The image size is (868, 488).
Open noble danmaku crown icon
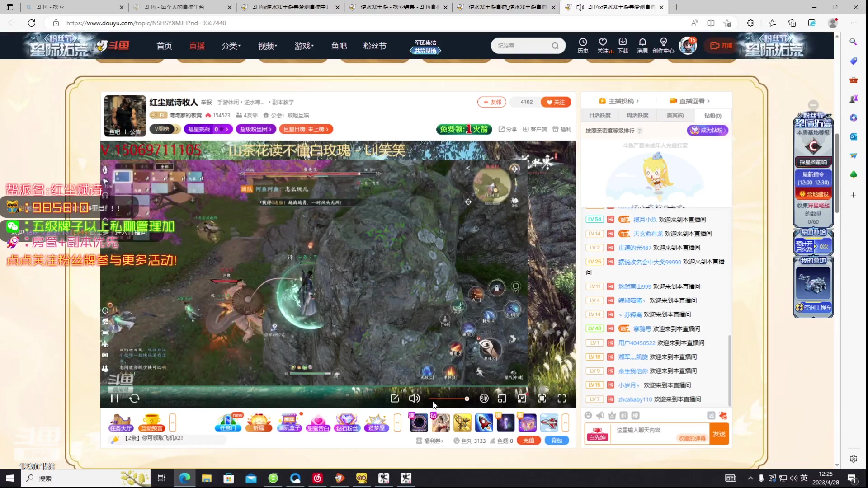(612, 416)
